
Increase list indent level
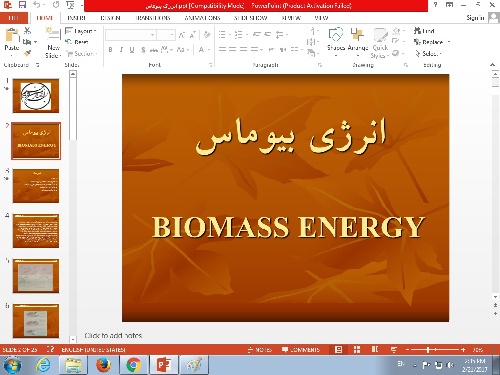[267, 34]
